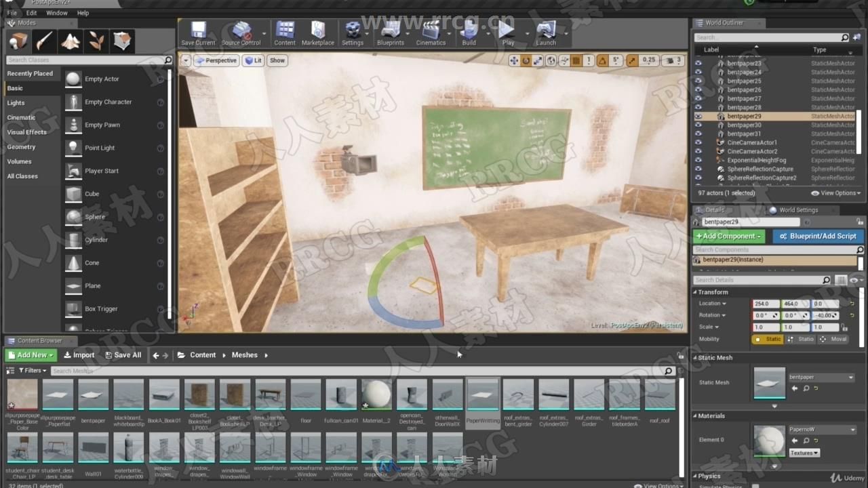Click the Meshes breadcrumb folder
The width and height of the screenshot is (868, 488).
[x=245, y=355]
